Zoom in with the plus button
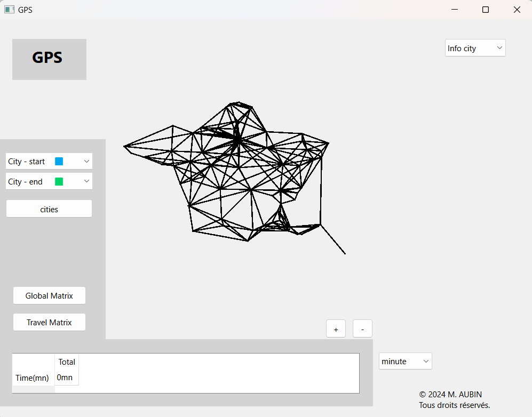This screenshot has height=417, width=532. 336,329
